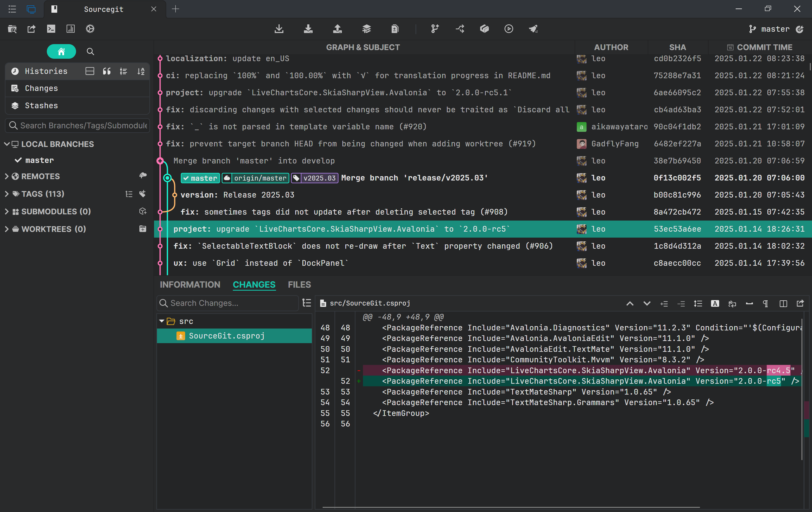Switch to the INFORMATION tab
Screen dimensions: 812x512
pos(190,284)
